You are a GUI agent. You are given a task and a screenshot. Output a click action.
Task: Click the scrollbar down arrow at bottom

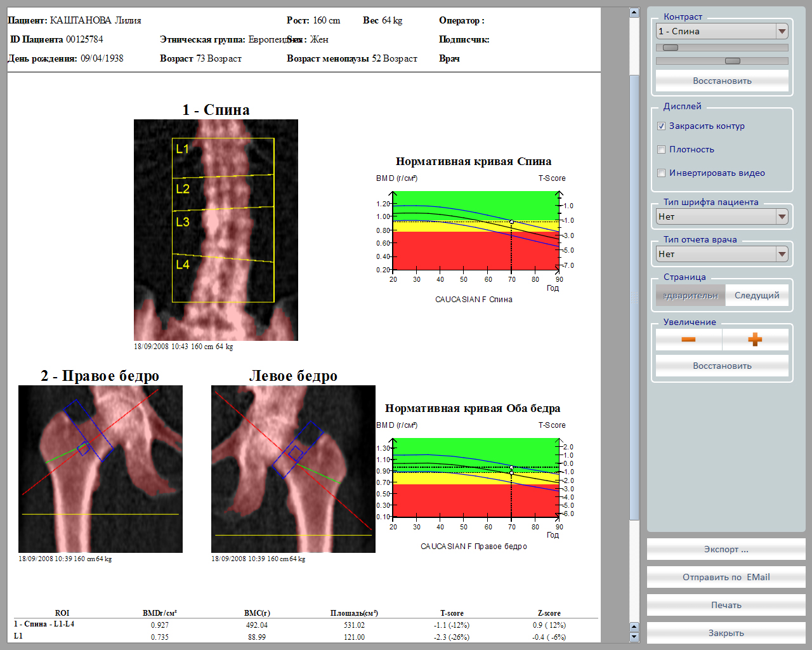pos(634,637)
